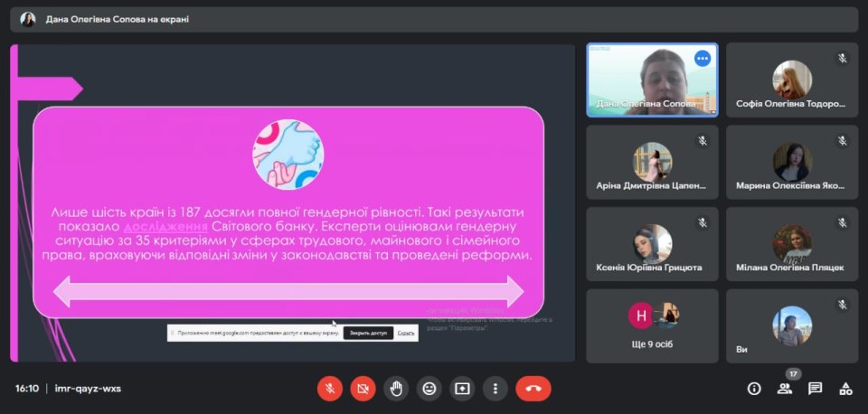The image size is (868, 414).
Task: Click muted mic icon on Аріна Дмитрівна tile
Action: [703, 141]
